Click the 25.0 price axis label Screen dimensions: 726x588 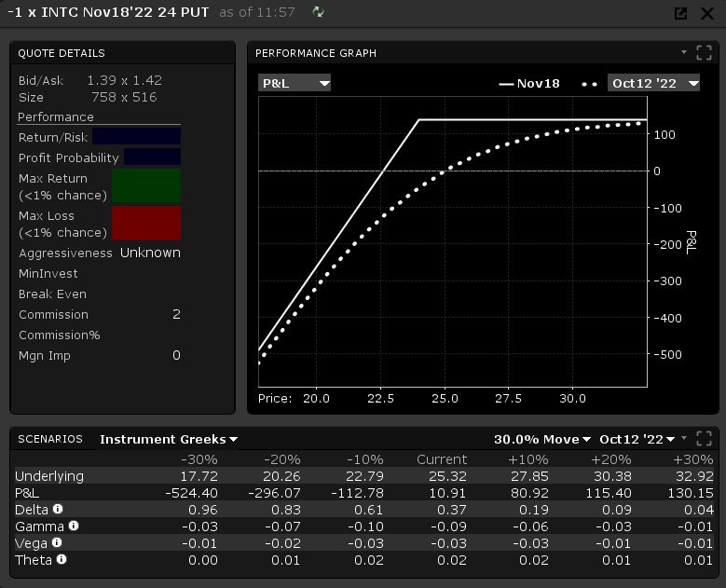click(x=445, y=398)
